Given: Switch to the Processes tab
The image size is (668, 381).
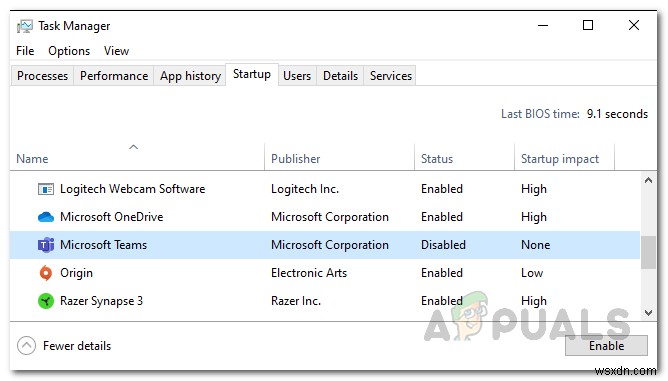Looking at the screenshot, I should click(x=42, y=76).
